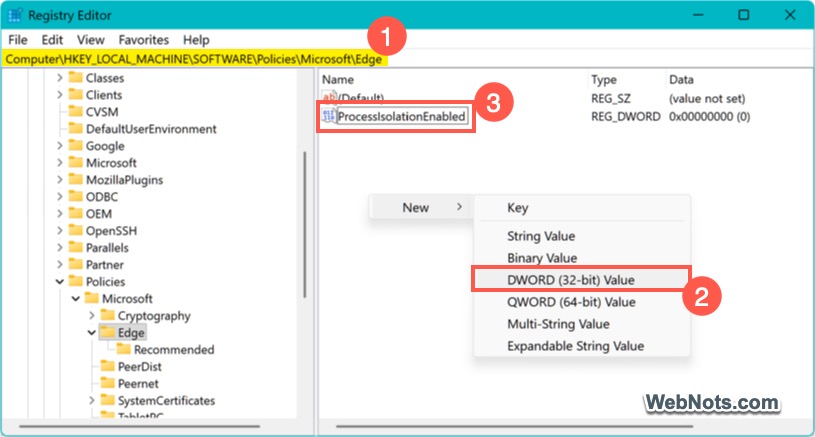Click the tree pane horizontal scrollbar
The width and height of the screenshot is (815, 437).
coord(139,427)
